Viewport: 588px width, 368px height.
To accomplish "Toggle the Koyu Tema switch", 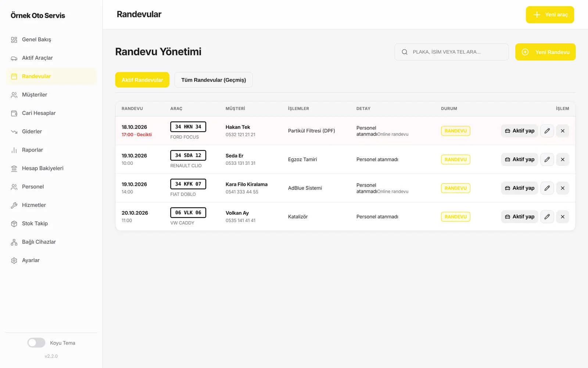I will (36, 343).
